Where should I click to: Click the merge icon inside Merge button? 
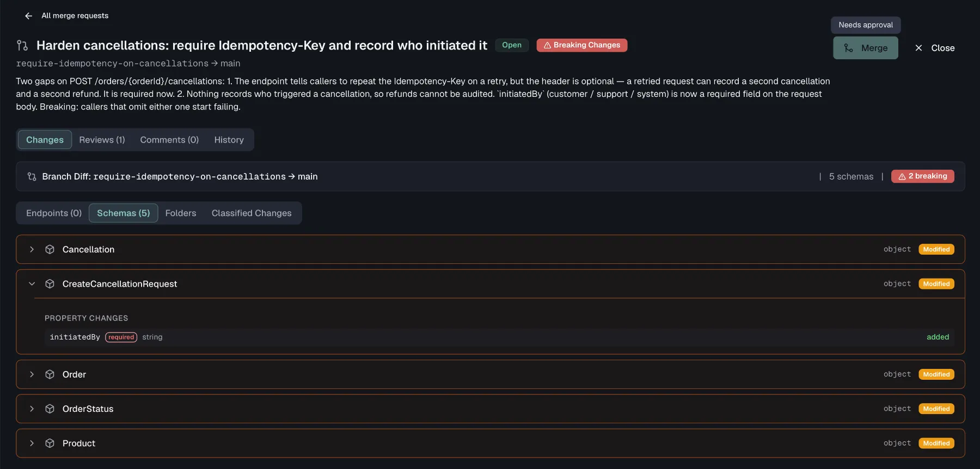(x=848, y=48)
